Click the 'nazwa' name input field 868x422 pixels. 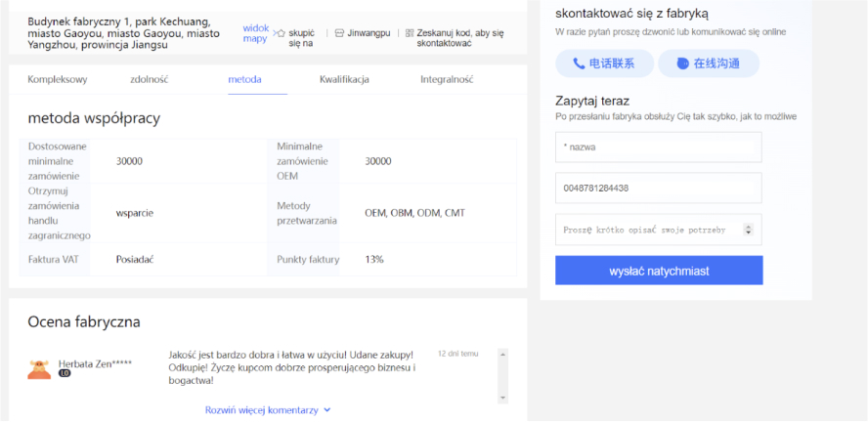click(x=658, y=148)
